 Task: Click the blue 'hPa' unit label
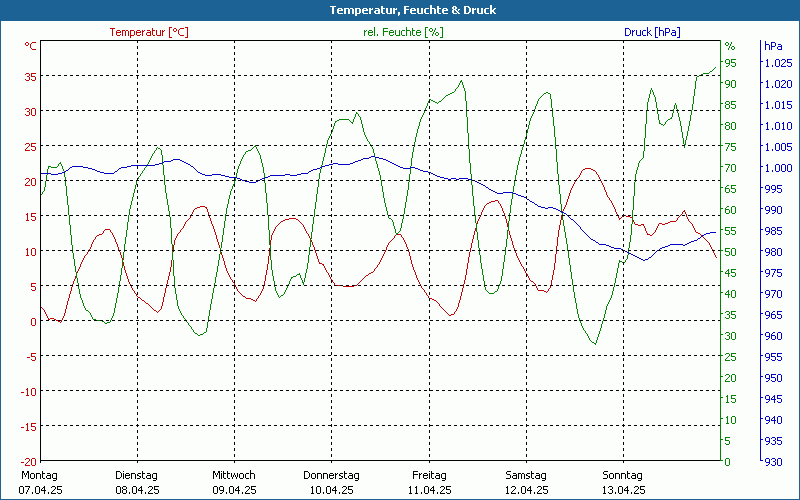click(773, 46)
